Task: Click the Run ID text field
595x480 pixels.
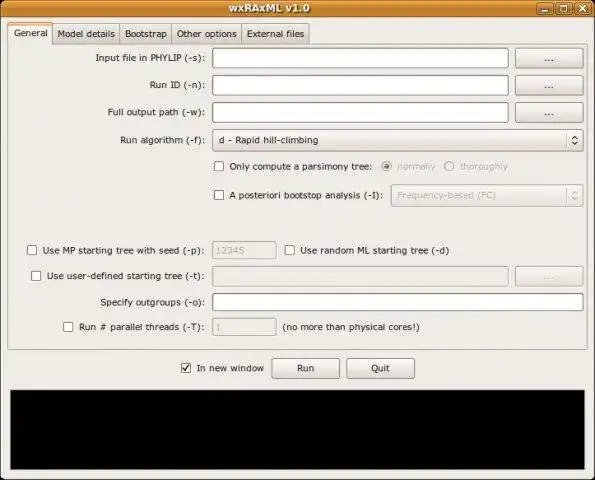Action: tap(360, 85)
